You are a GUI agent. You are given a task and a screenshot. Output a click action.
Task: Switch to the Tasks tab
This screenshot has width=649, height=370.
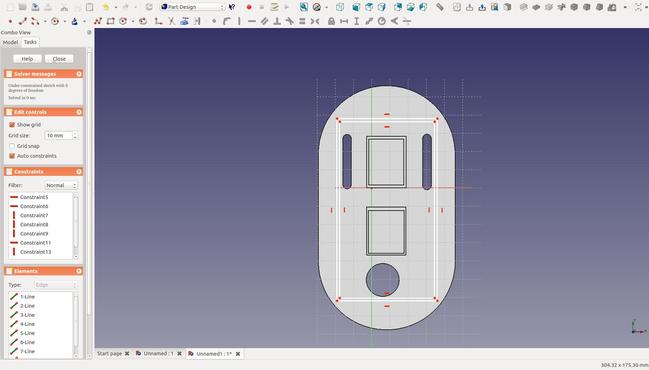coord(30,42)
